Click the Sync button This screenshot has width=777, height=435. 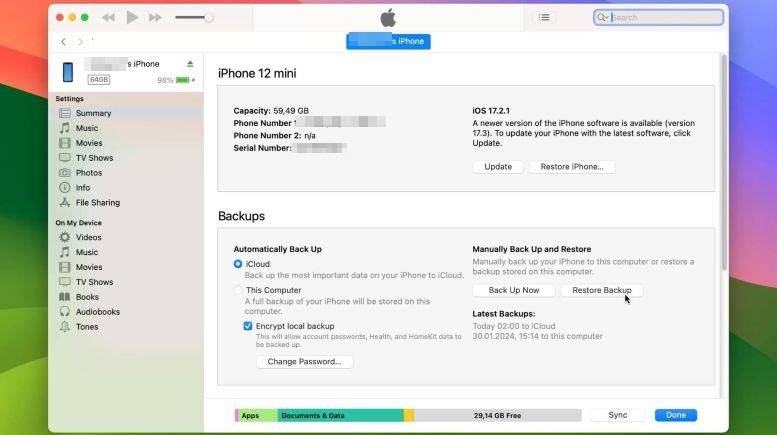point(617,415)
